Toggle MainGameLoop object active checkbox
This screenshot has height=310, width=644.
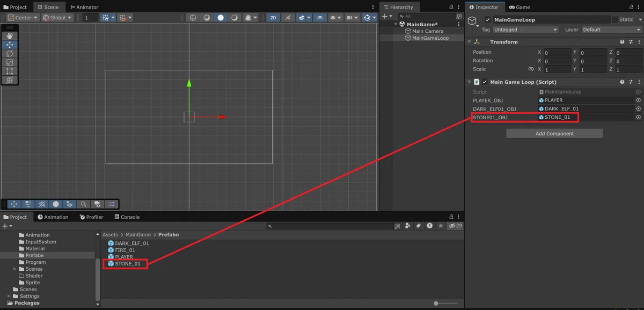pos(487,20)
